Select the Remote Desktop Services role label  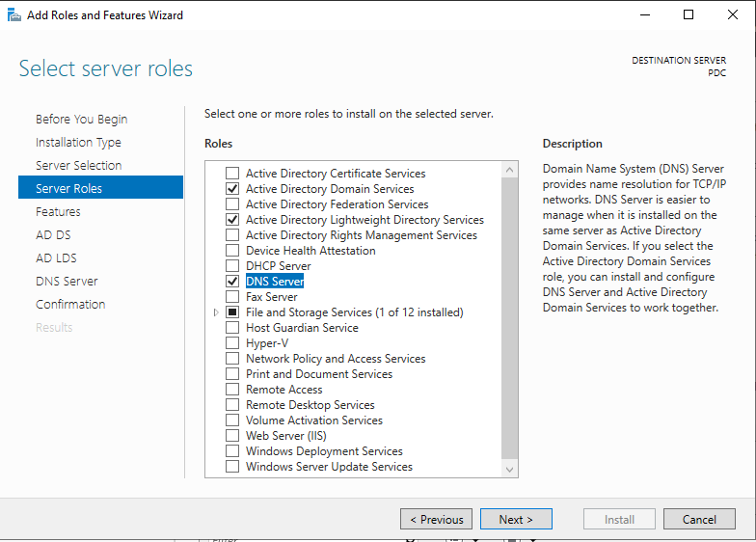310,405
